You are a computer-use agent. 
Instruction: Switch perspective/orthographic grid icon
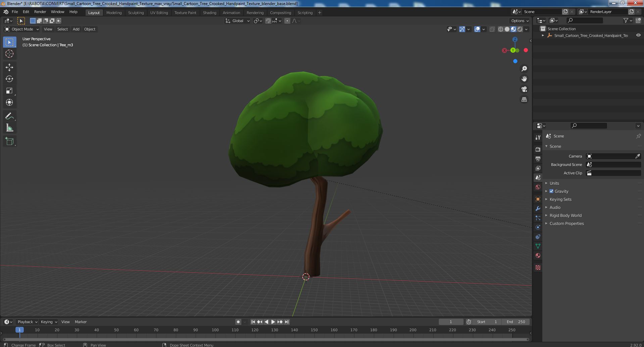[524, 100]
